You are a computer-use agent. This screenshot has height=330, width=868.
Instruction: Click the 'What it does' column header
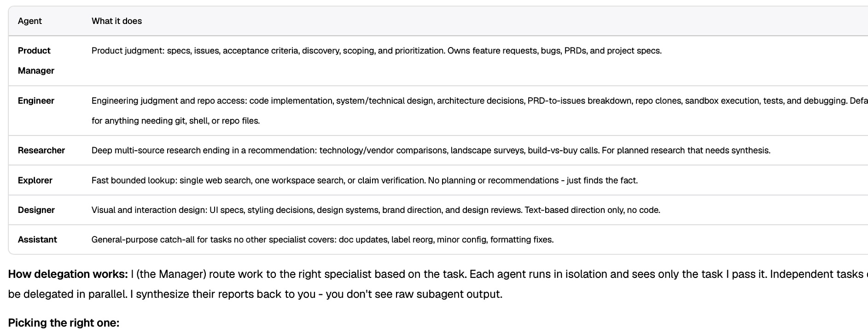coord(117,21)
